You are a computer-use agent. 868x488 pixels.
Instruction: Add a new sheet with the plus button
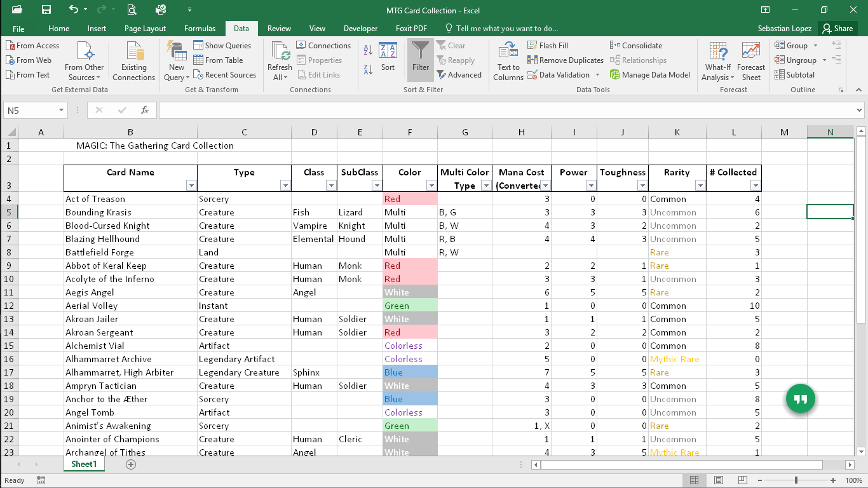tap(131, 464)
